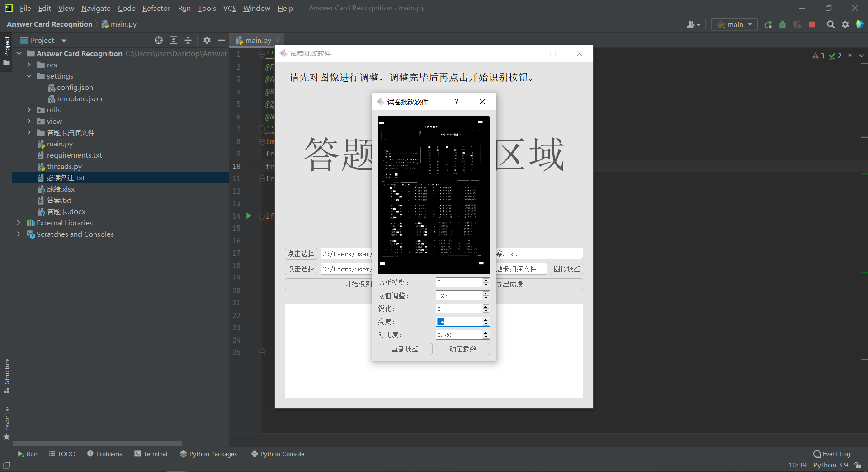
Task: Decrease 阈值调整 value with the down stepper
Action: click(486, 298)
